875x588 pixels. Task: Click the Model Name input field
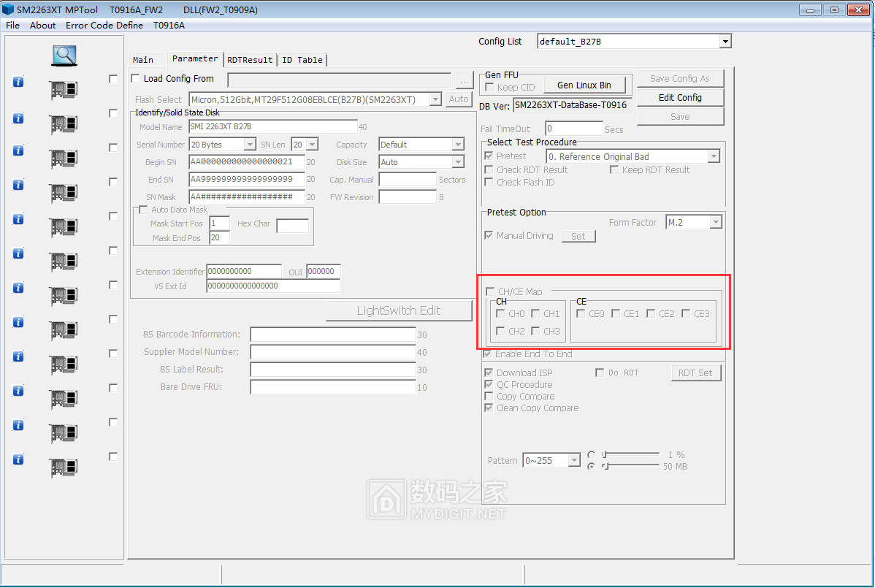273,126
